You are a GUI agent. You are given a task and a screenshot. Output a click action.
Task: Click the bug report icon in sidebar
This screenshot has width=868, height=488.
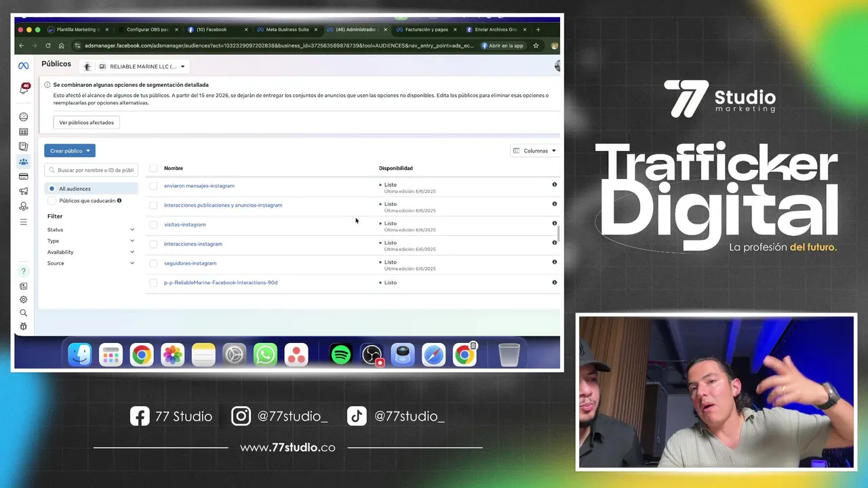pos(23,326)
